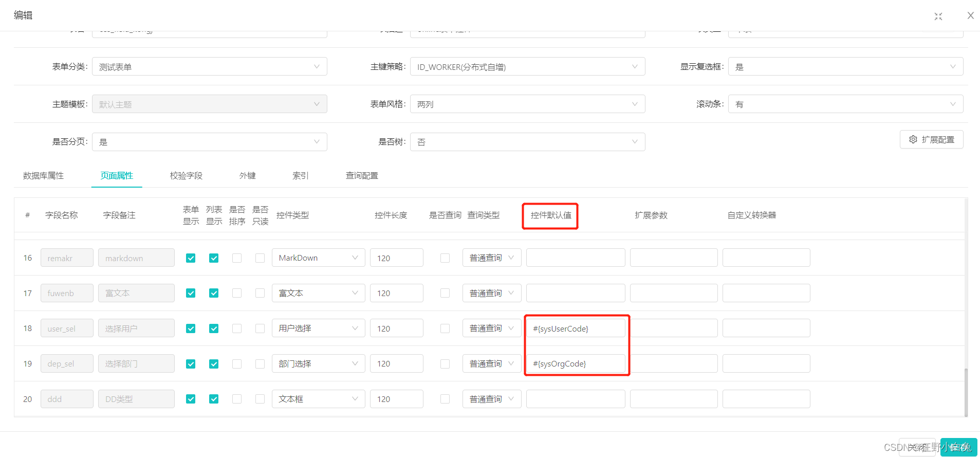
Task: Click default value field #{sysUserCode}
Action: 576,328
